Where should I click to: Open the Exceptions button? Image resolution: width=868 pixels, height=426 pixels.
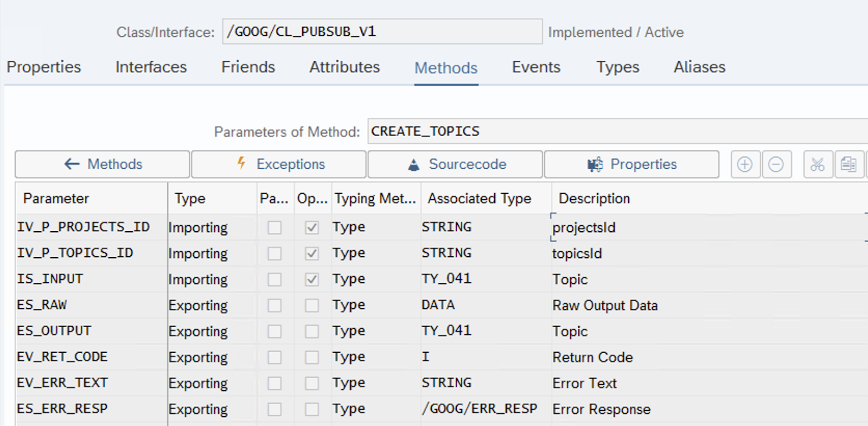[279, 164]
